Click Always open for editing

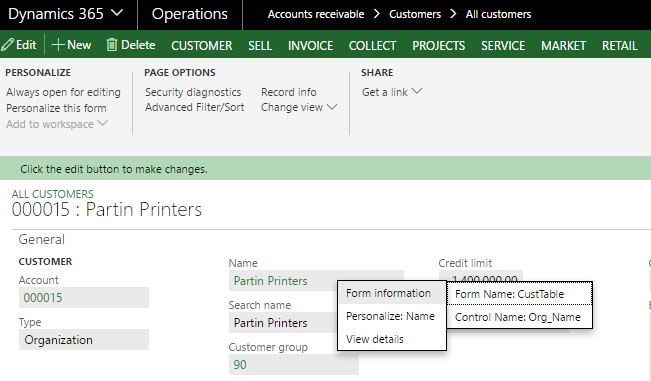click(64, 92)
